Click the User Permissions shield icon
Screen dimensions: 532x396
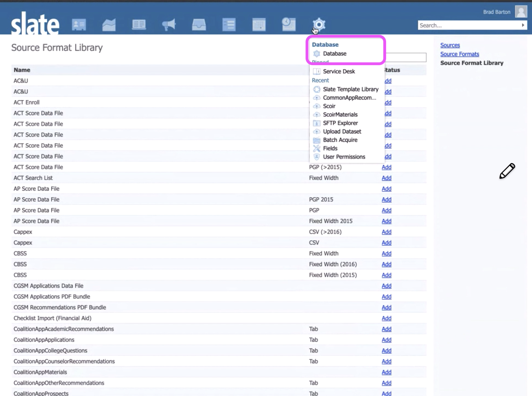[317, 157]
